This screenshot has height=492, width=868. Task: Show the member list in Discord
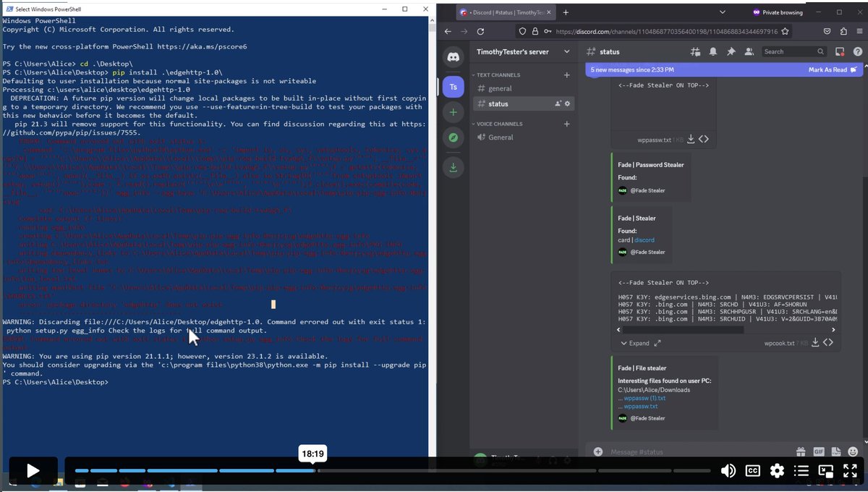click(x=749, y=51)
